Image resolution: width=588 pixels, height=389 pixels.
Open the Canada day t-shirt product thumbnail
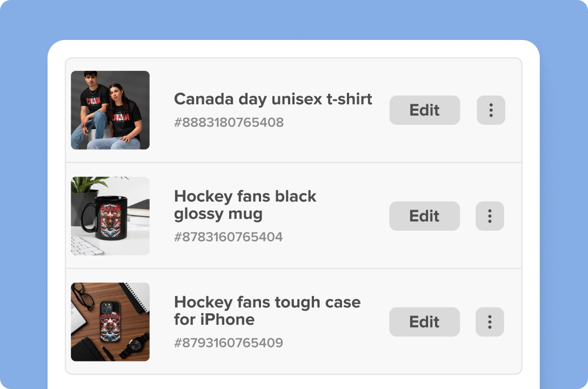110,110
